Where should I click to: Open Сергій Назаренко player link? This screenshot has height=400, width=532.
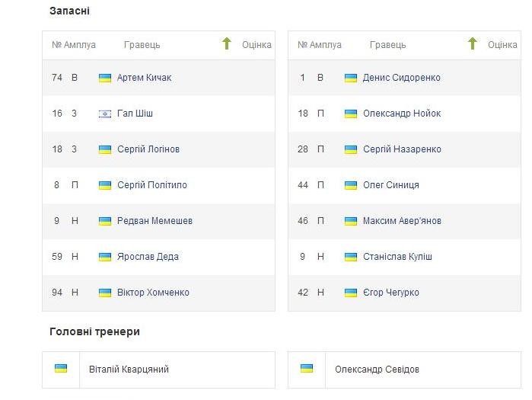pos(402,149)
